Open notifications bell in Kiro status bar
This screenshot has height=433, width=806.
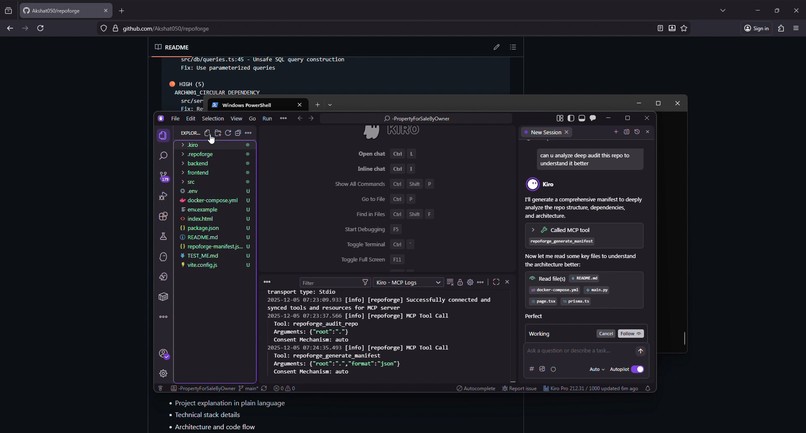(x=648, y=388)
